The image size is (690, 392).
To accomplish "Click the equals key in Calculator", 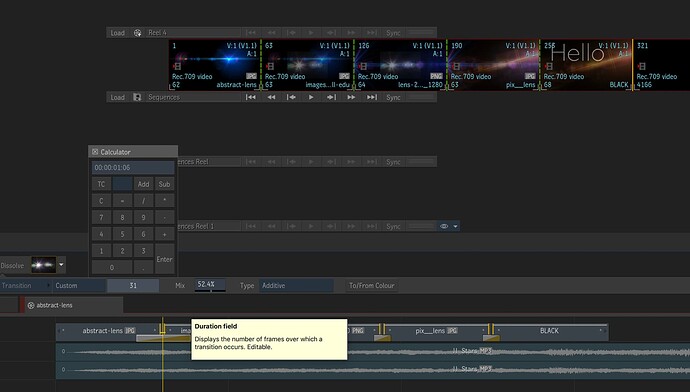I will [122, 201].
